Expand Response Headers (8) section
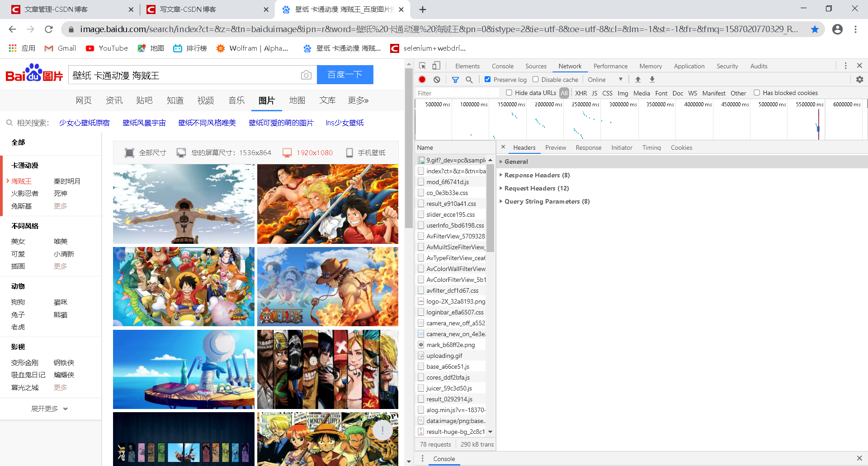Screen dimensions: 868x466 (534, 175)
